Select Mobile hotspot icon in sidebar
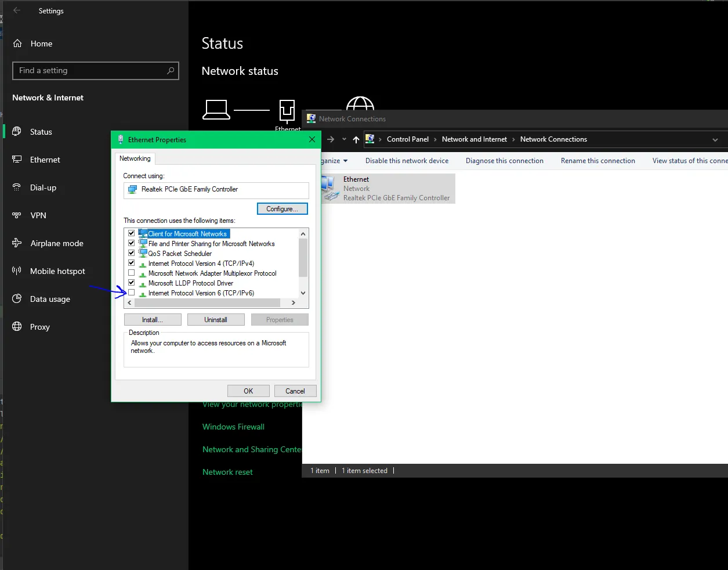The image size is (728, 570). (17, 271)
